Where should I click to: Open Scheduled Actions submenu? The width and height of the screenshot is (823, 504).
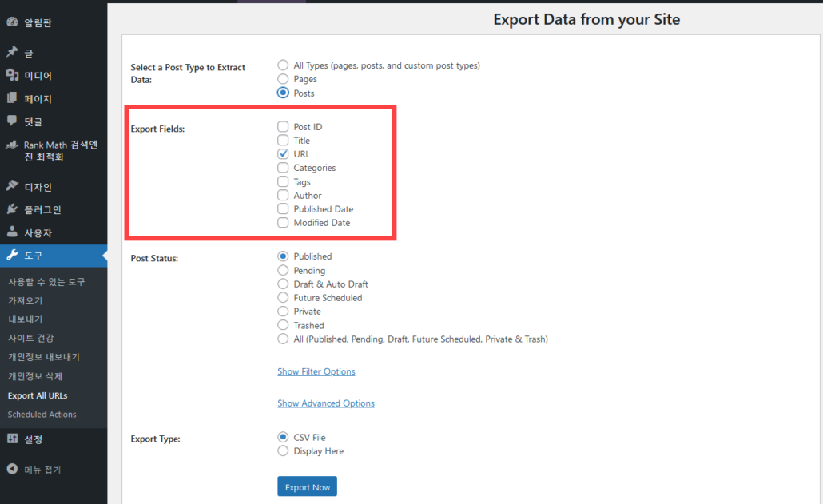[42, 415]
